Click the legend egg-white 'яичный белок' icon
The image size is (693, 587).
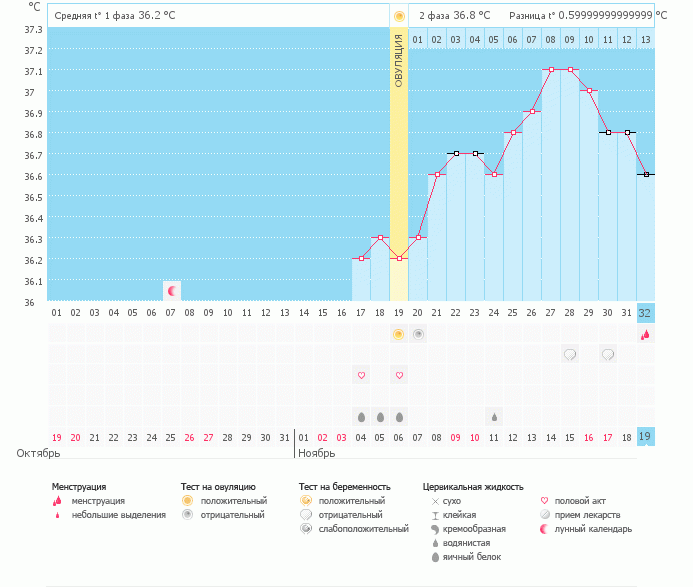tap(435, 557)
